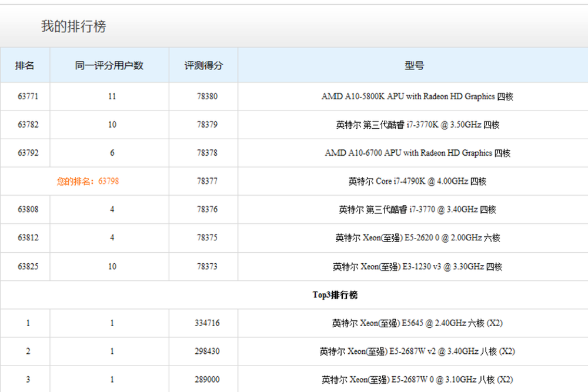This screenshot has height=392, width=588.
Task: Click score 289000
Action: 207,379
